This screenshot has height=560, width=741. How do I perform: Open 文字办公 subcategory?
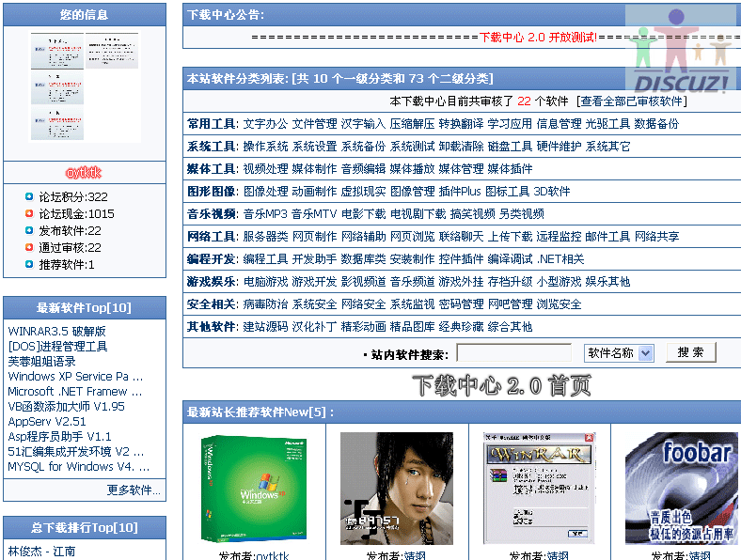coord(265,124)
